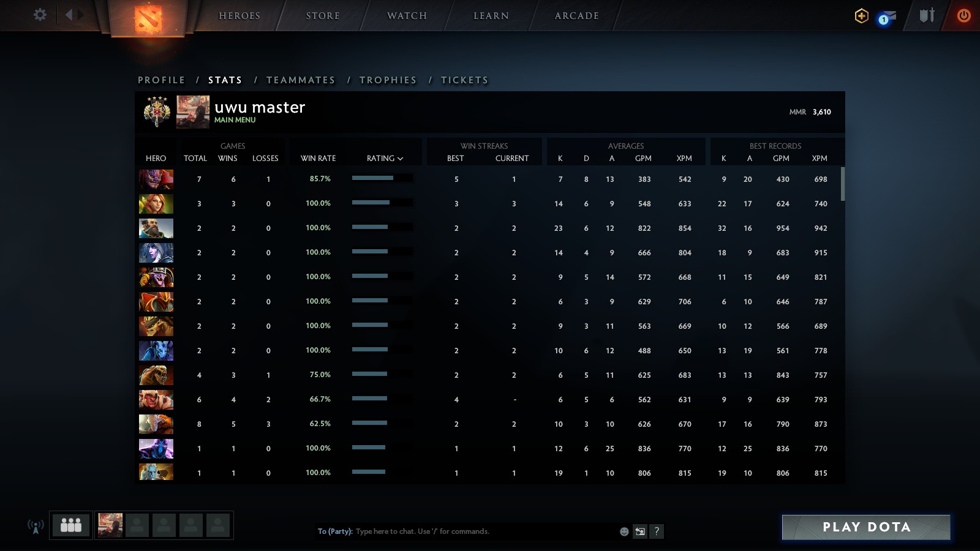Switch to the PROFILE tab

click(162, 80)
